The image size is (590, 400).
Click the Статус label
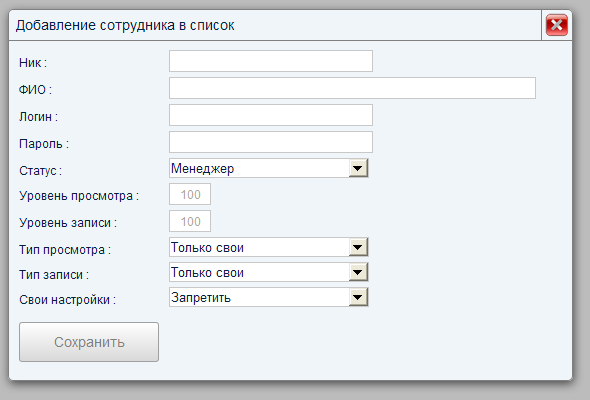pos(40,170)
